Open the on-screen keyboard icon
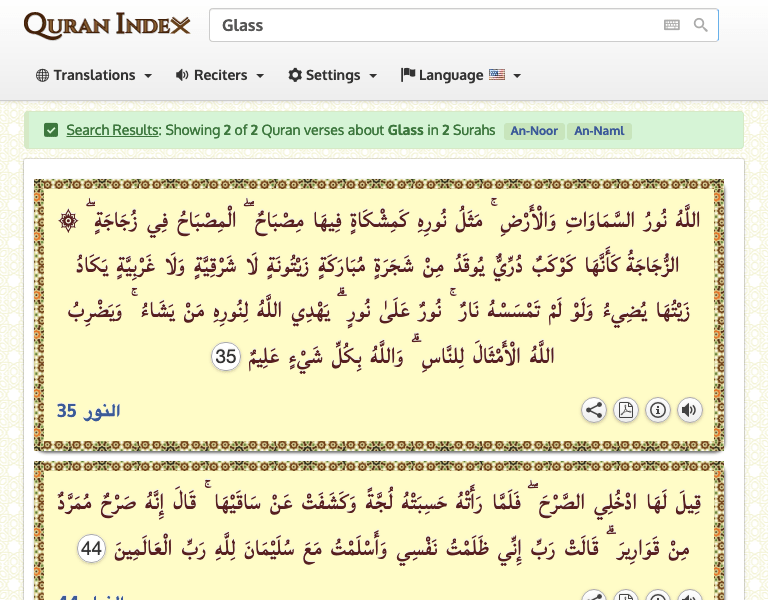Screen dimensions: 768x600 672,25
